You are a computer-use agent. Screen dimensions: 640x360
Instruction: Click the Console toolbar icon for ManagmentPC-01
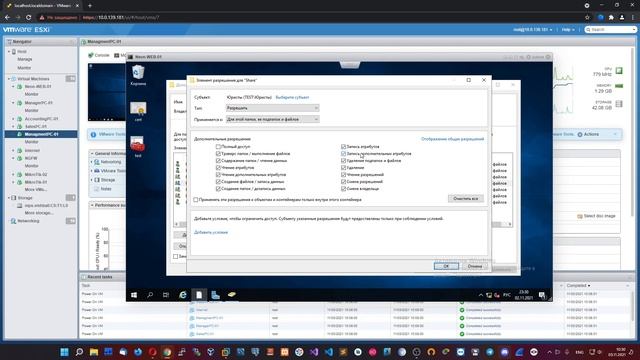91,55
